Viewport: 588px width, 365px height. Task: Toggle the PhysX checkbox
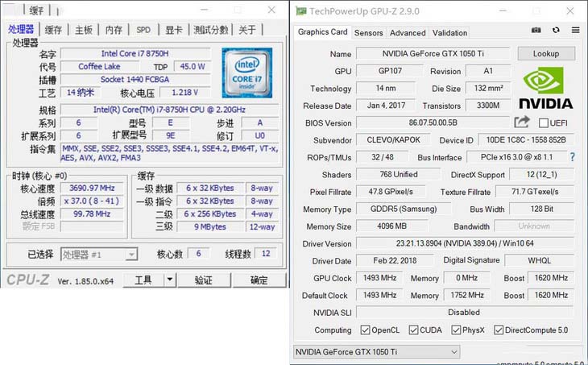click(456, 330)
